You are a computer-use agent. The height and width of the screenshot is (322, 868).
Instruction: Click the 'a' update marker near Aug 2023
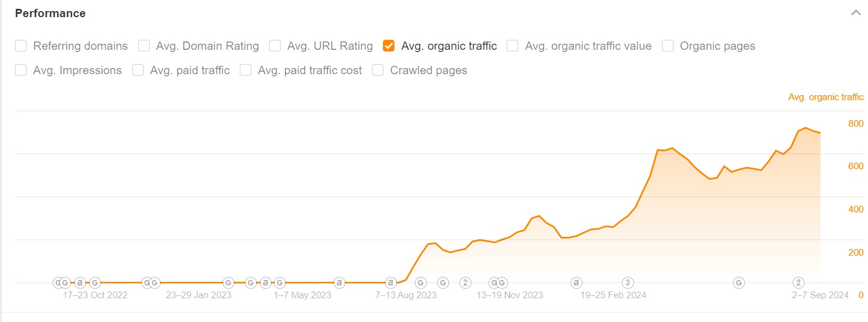391,283
